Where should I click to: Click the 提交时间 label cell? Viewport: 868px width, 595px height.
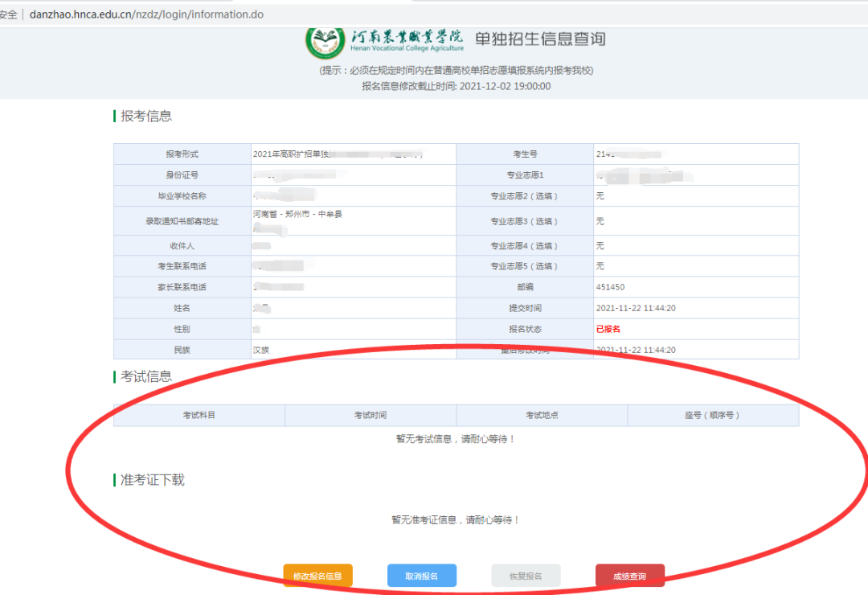pos(525,308)
